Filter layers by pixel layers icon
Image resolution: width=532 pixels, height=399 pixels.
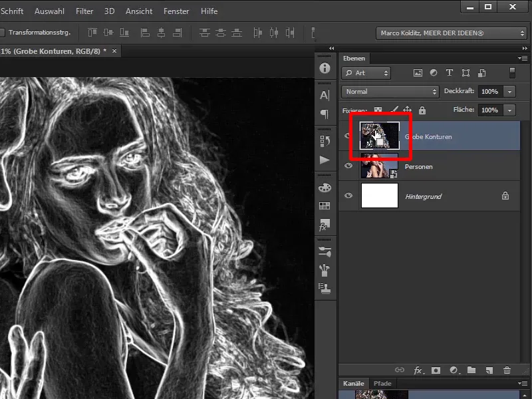coord(418,72)
